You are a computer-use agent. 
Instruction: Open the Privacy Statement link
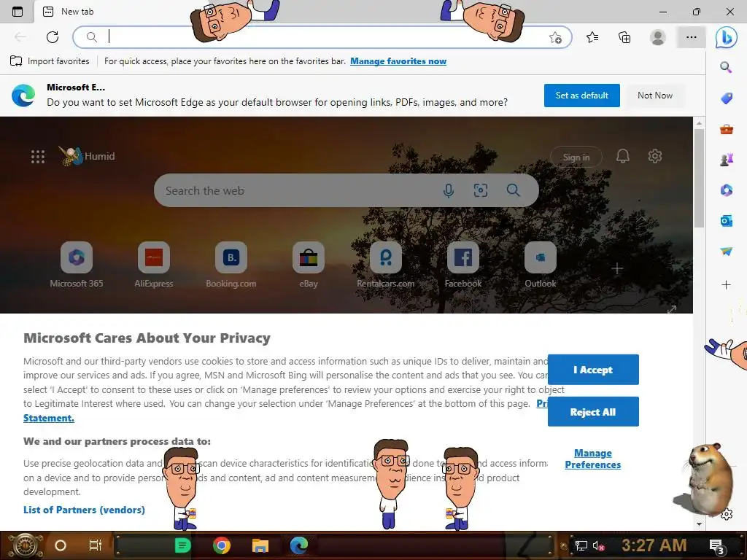tap(49, 418)
